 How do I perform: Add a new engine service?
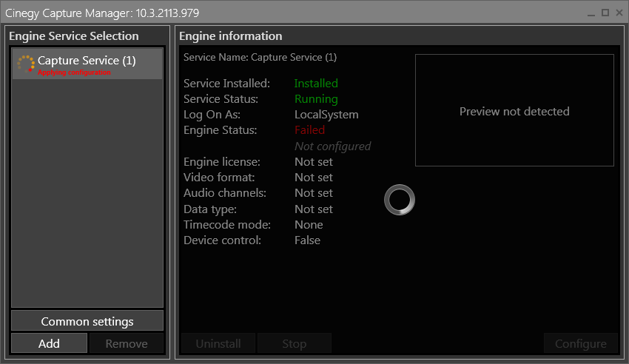[x=49, y=343]
